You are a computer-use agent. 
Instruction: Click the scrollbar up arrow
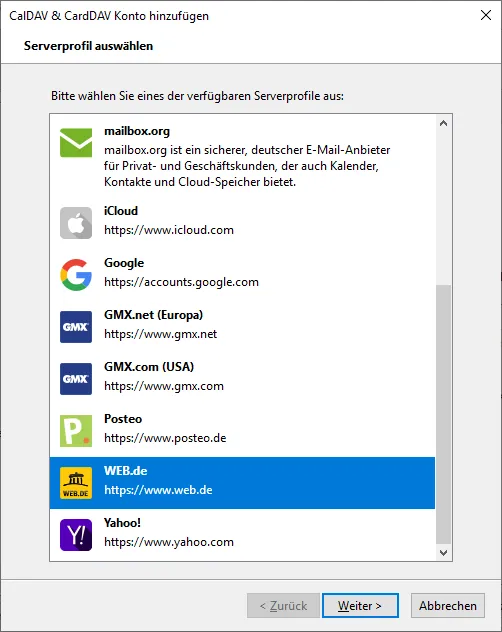coord(444,123)
